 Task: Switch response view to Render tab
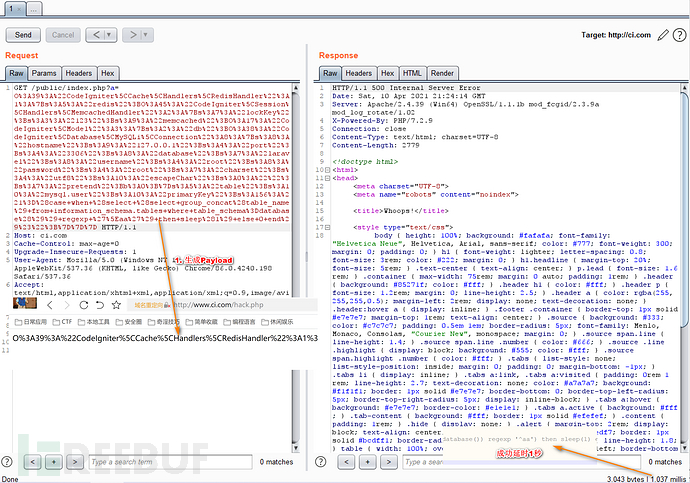coord(442,73)
